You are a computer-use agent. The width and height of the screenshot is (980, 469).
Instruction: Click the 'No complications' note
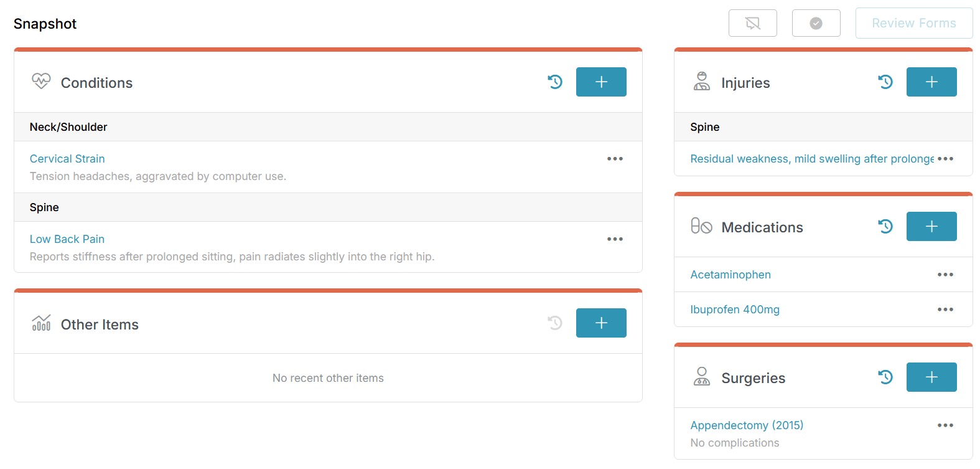coord(735,443)
